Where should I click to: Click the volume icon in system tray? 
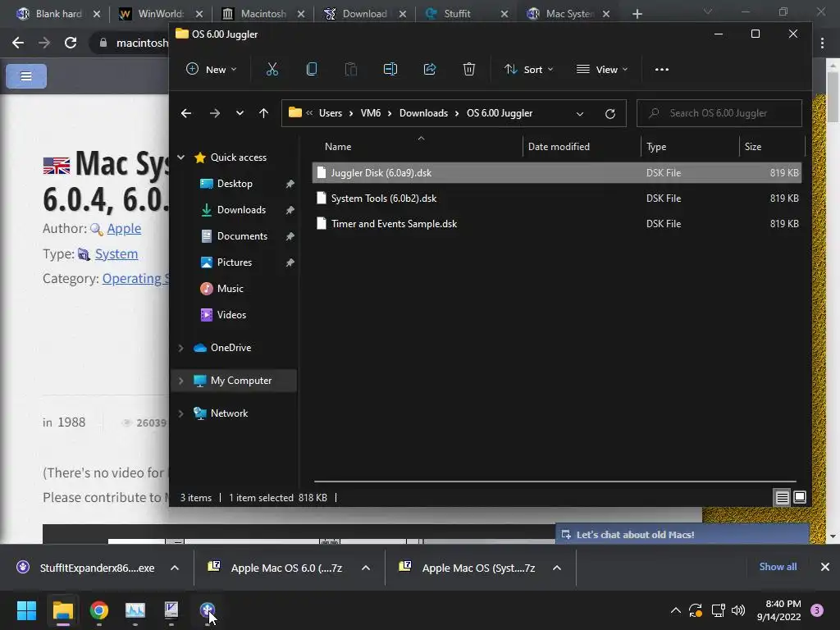pos(738,610)
